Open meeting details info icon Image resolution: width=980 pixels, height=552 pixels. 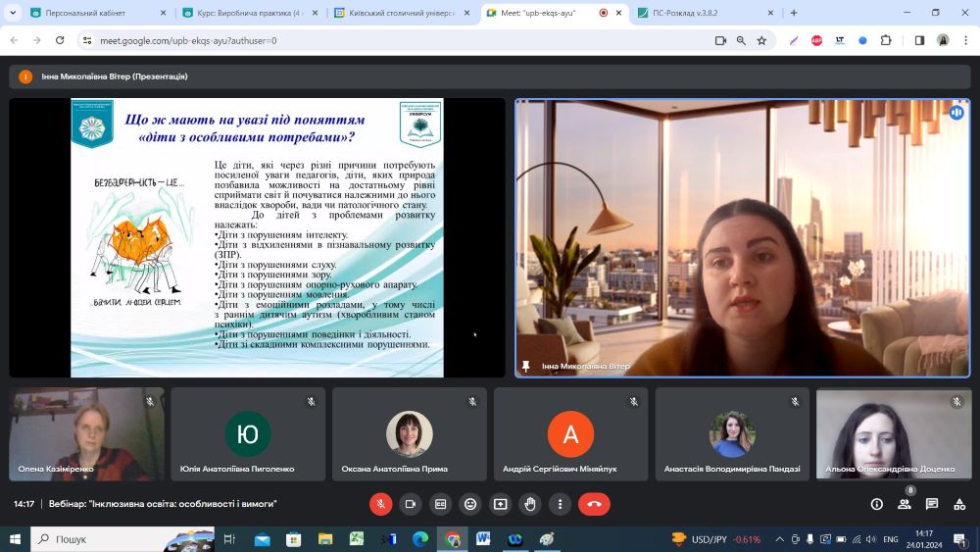tap(877, 504)
